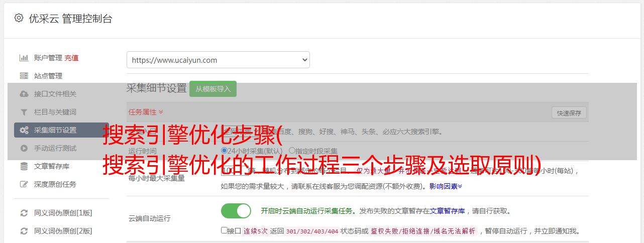Click the database icon for 文章暂存库
Screen dimensions: 644x243
[24, 166]
